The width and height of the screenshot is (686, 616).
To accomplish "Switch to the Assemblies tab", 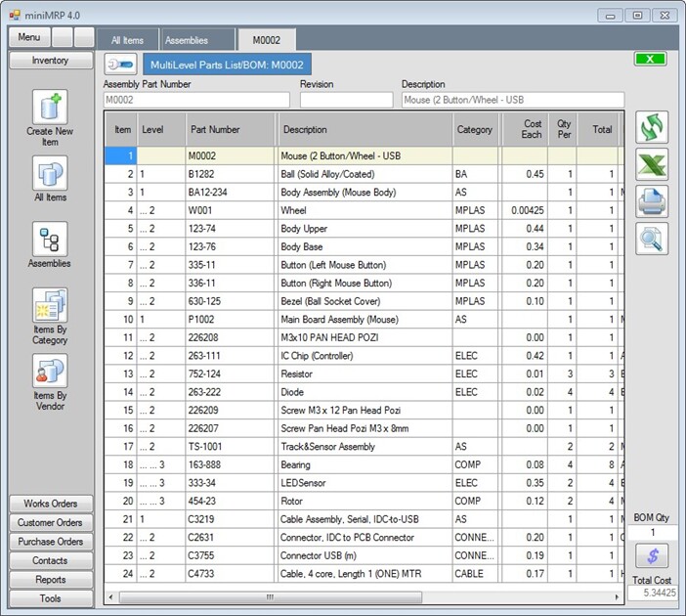I will point(187,40).
